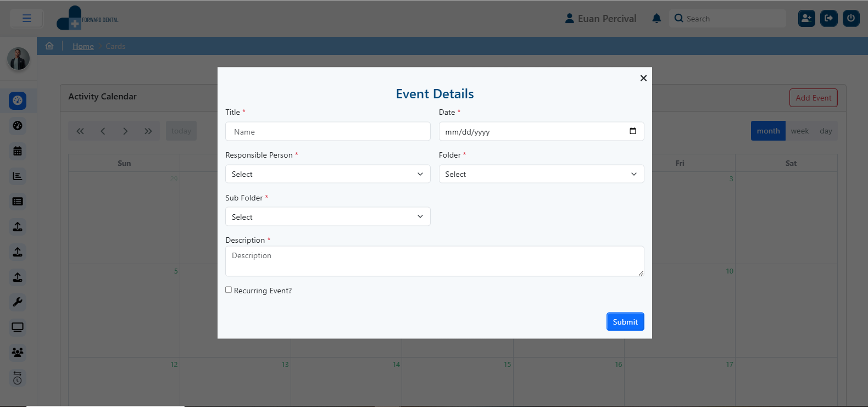Select calendar day 16
This screenshot has height=407, width=868.
point(619,365)
